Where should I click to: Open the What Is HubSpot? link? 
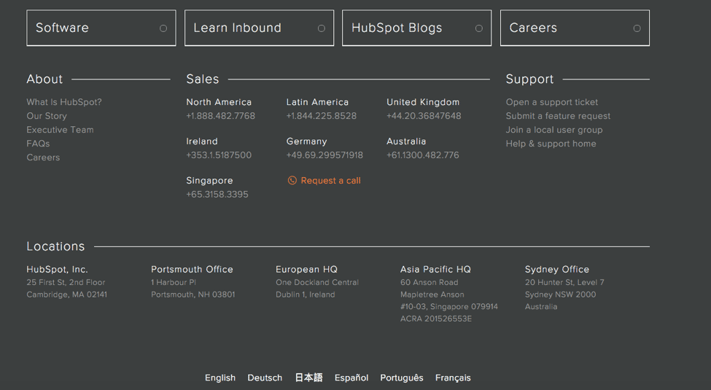coord(64,102)
